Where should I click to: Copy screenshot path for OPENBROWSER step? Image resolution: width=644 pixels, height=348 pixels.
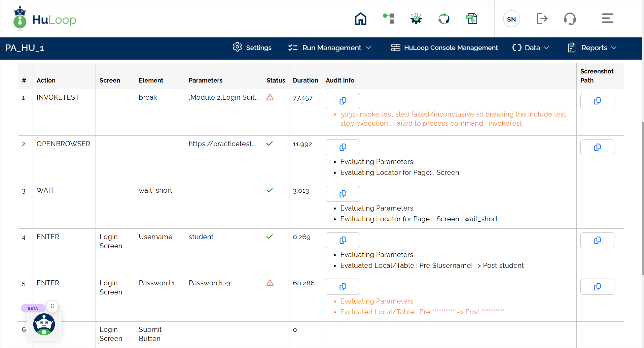pos(597,148)
